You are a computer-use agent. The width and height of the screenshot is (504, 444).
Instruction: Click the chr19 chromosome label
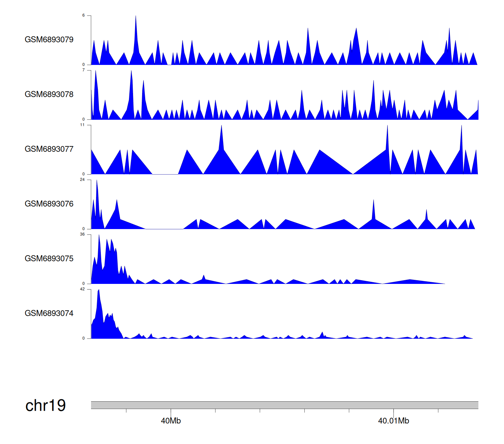[46, 405]
